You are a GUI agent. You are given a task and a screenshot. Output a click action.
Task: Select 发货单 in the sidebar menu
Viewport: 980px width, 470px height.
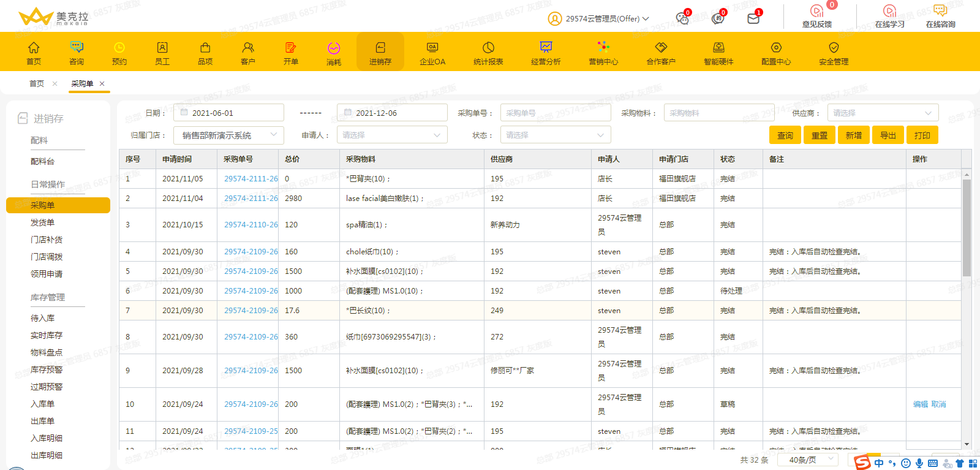point(43,222)
